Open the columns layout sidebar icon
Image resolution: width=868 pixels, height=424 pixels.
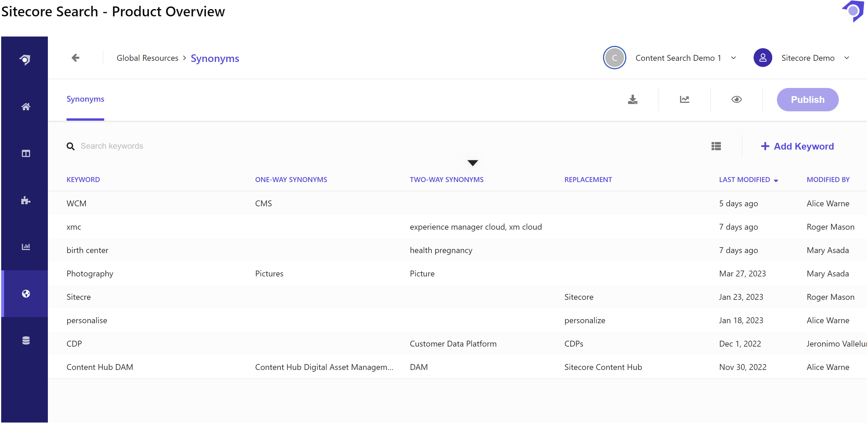(26, 153)
